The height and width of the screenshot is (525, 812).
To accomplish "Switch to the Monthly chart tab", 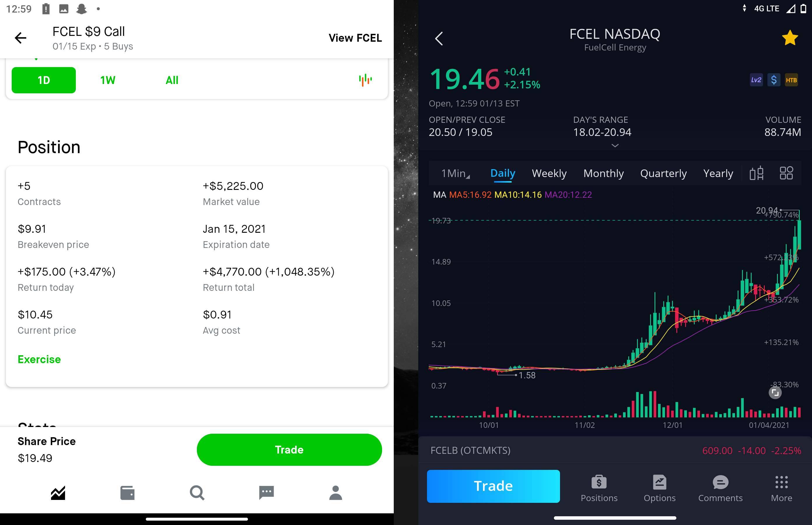I will [x=603, y=174].
